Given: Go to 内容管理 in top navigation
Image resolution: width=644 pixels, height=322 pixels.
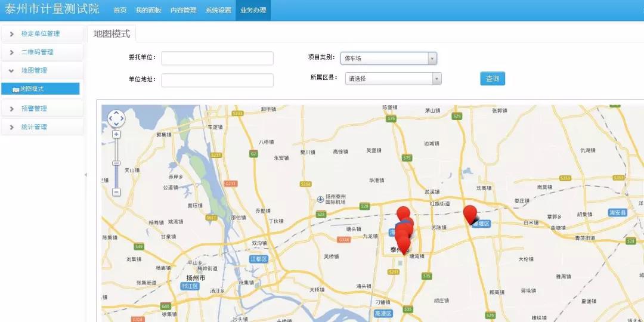Looking at the screenshot, I should pos(183,10).
